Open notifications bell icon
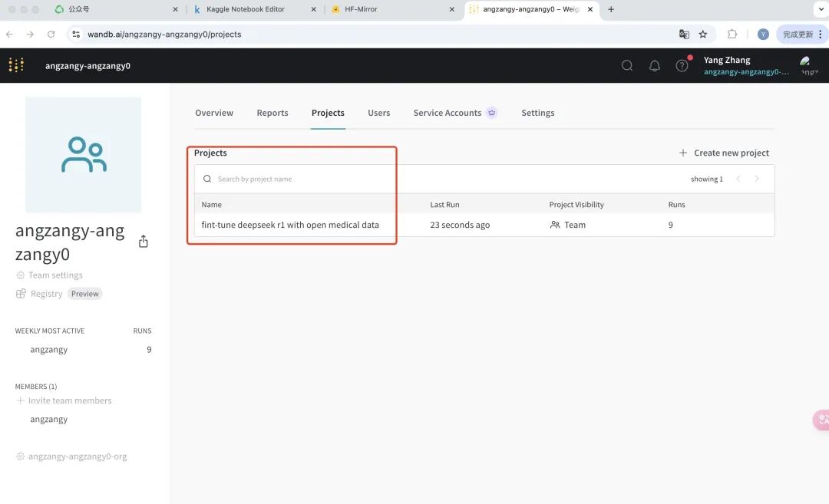829x504 pixels. pyautogui.click(x=655, y=65)
